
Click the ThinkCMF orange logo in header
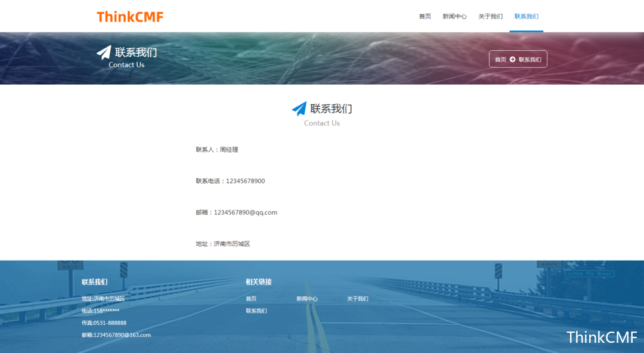[130, 17]
